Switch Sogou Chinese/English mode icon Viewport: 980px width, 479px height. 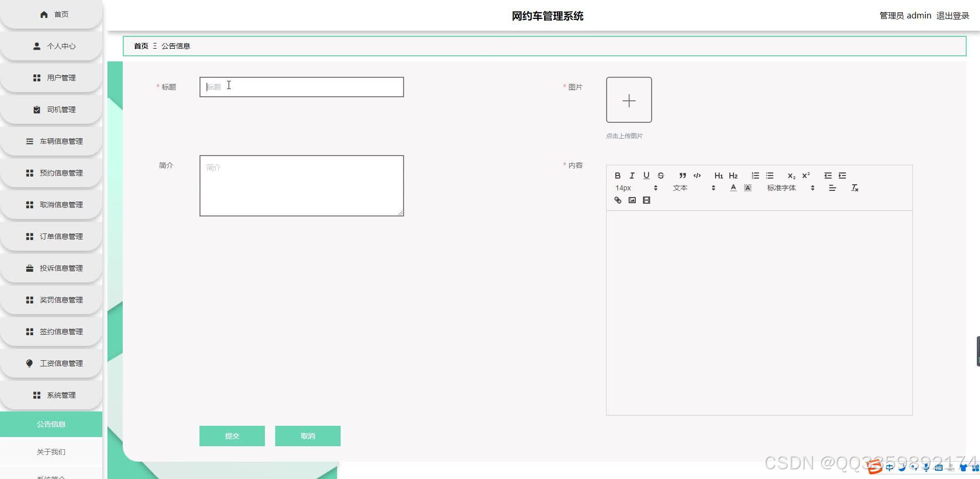point(890,467)
